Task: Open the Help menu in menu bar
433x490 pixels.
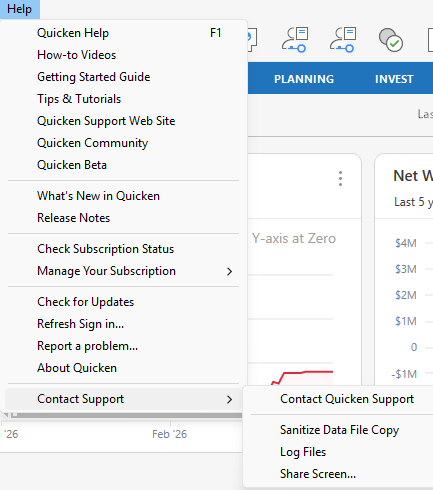Action: tap(20, 9)
